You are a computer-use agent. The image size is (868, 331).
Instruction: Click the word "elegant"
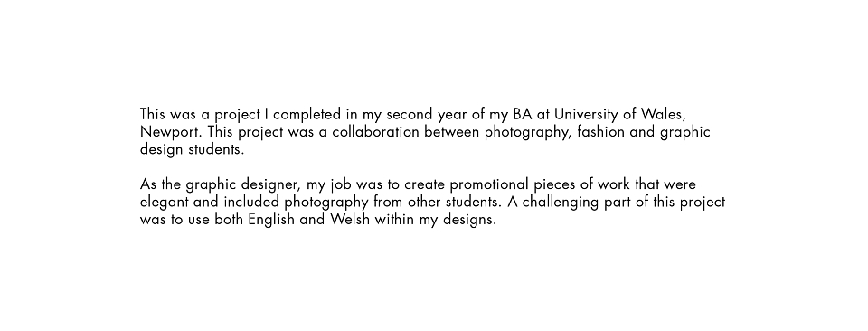click(164, 202)
